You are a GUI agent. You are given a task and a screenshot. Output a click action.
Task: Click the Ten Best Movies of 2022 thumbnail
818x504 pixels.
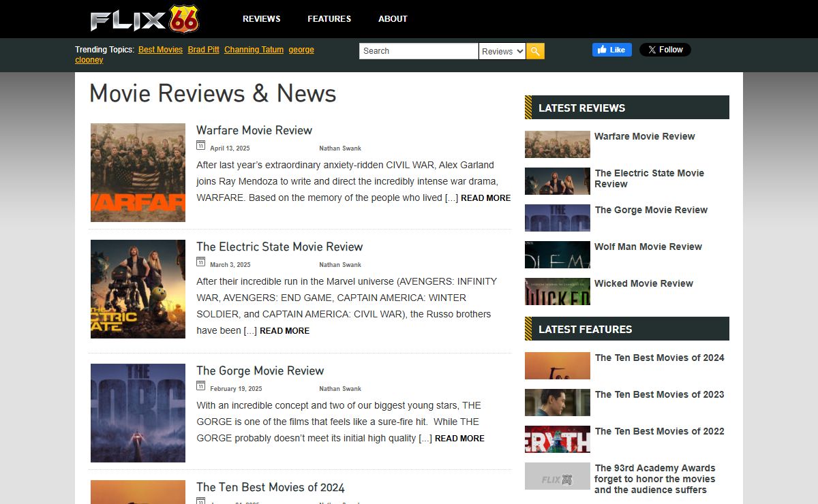(x=558, y=439)
